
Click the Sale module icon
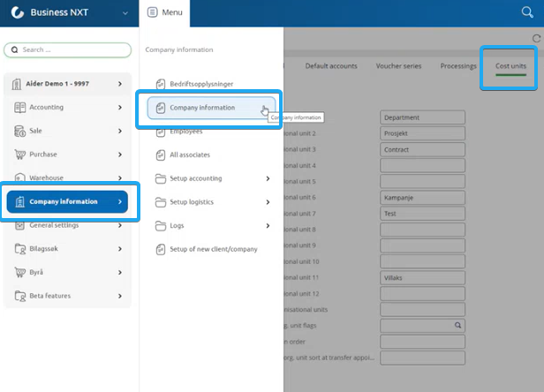pos(20,131)
